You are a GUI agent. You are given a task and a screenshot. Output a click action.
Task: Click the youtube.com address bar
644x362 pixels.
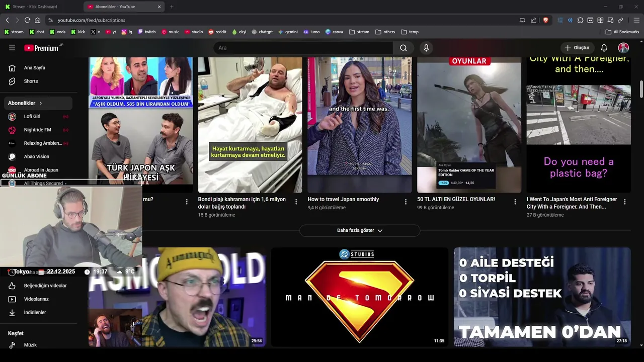[282, 20]
